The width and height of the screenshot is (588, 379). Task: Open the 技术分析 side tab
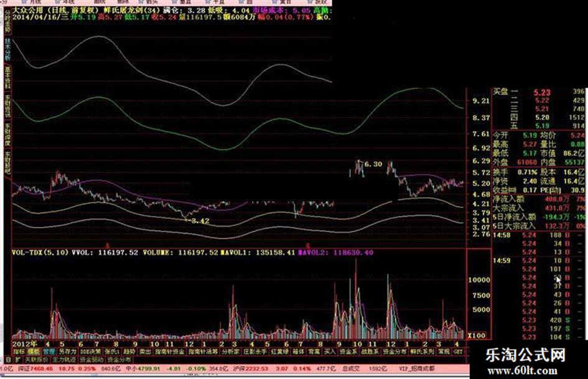click(x=8, y=50)
